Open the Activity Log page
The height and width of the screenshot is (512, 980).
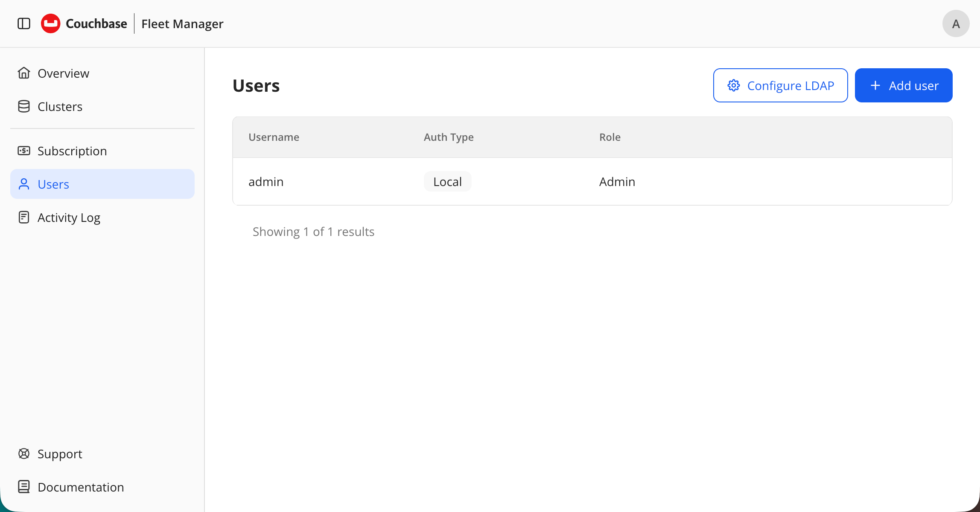[x=102, y=217]
